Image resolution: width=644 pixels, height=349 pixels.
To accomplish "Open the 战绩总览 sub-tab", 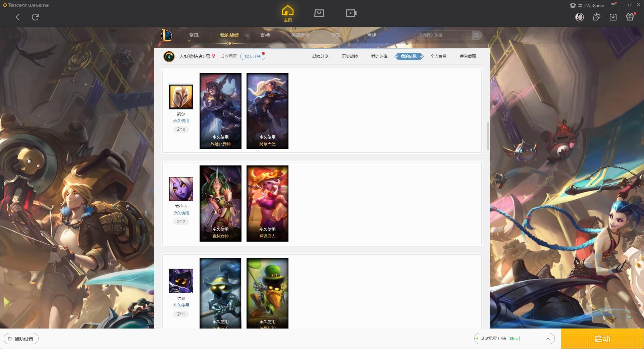I will [x=320, y=56].
